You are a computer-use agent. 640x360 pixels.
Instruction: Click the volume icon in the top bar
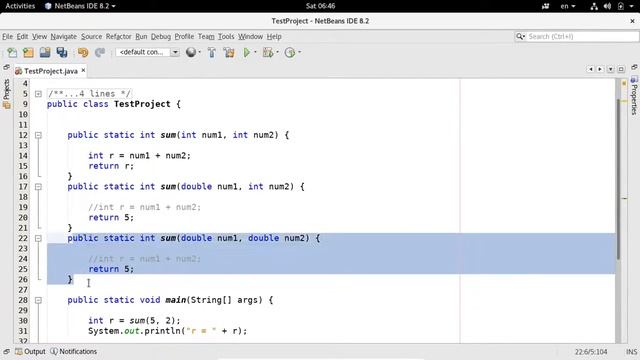(607, 6)
